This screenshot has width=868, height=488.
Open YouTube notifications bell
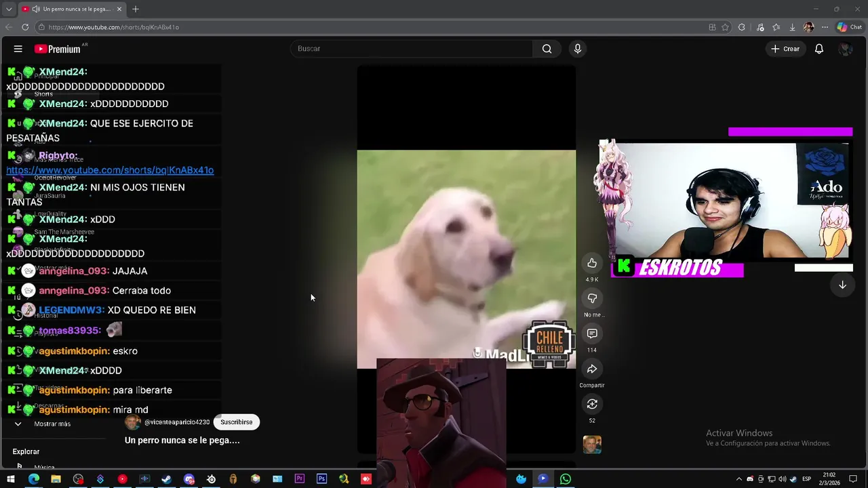tap(819, 49)
